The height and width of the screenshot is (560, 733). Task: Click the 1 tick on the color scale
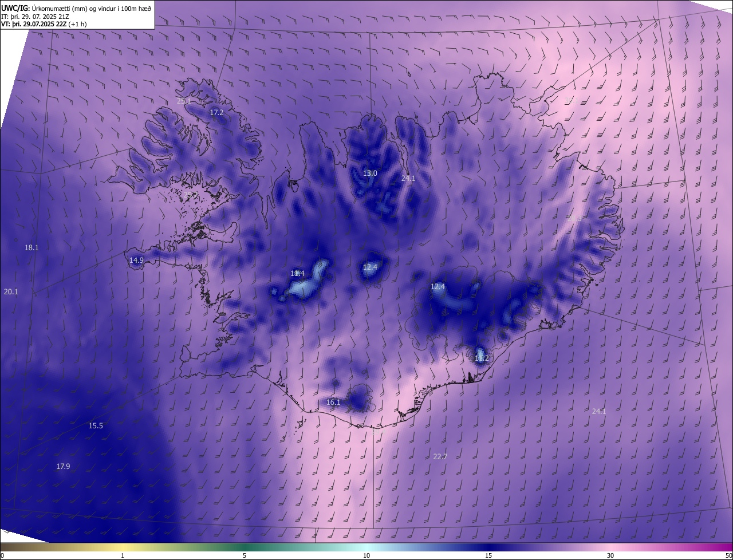click(123, 555)
